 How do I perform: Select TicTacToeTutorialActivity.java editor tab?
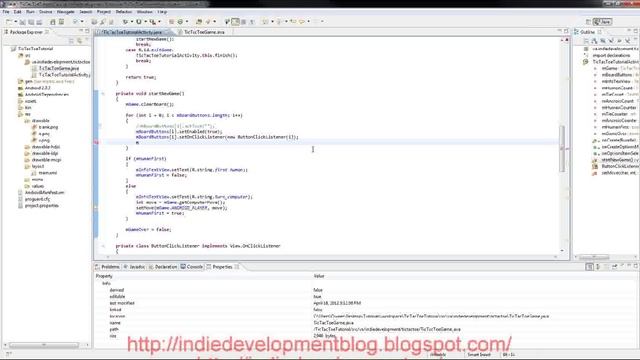132,32
